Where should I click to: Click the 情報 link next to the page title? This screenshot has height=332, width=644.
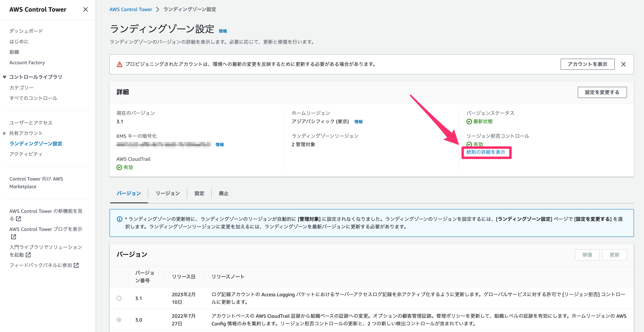223,31
